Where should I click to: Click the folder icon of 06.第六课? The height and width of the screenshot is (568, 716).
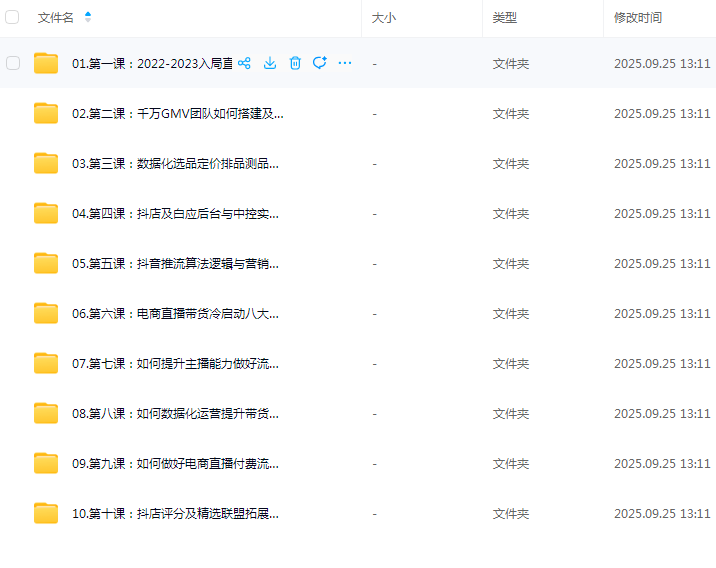pos(46,313)
